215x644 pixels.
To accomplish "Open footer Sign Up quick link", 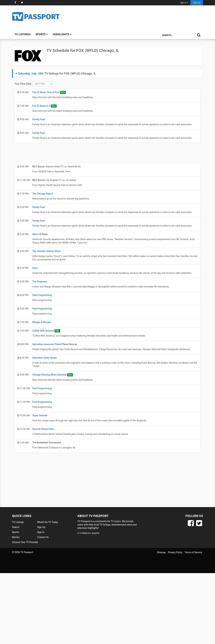I will (41, 527).
